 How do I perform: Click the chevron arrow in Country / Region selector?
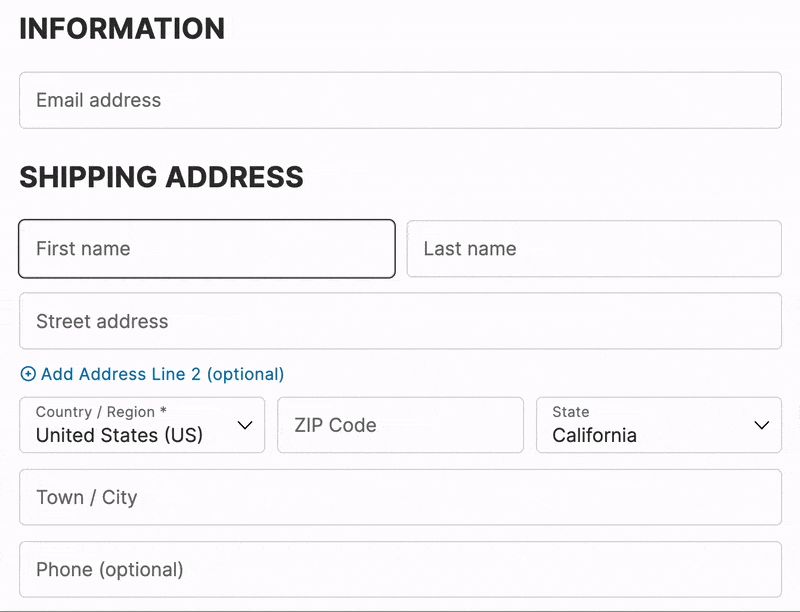[x=245, y=425]
